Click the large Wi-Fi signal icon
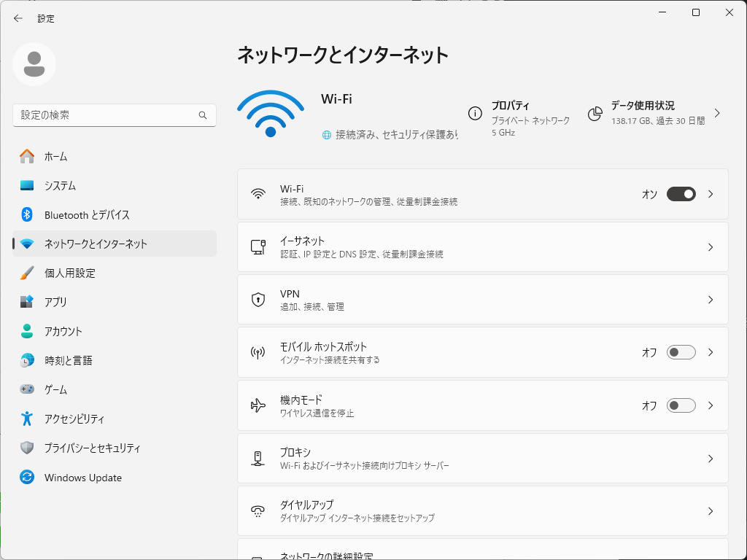 271,114
